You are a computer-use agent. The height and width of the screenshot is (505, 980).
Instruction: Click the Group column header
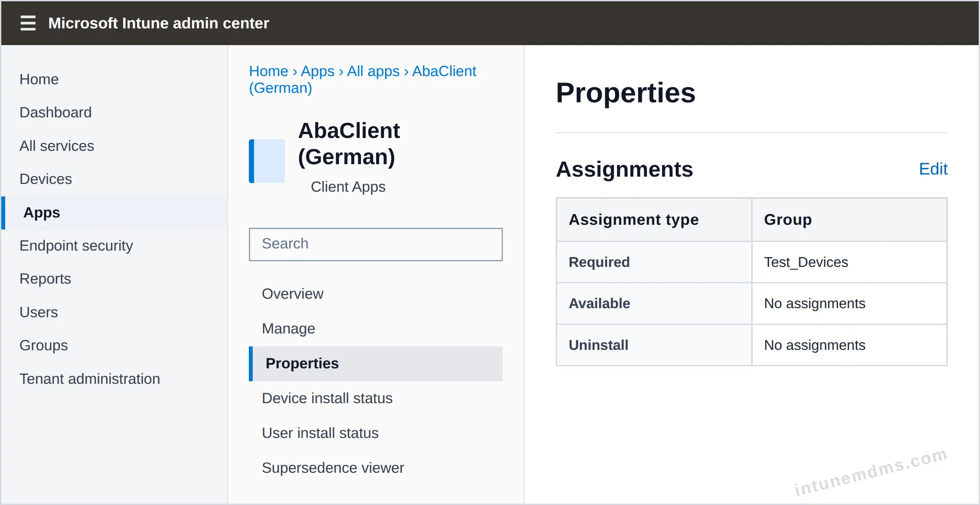click(849, 220)
